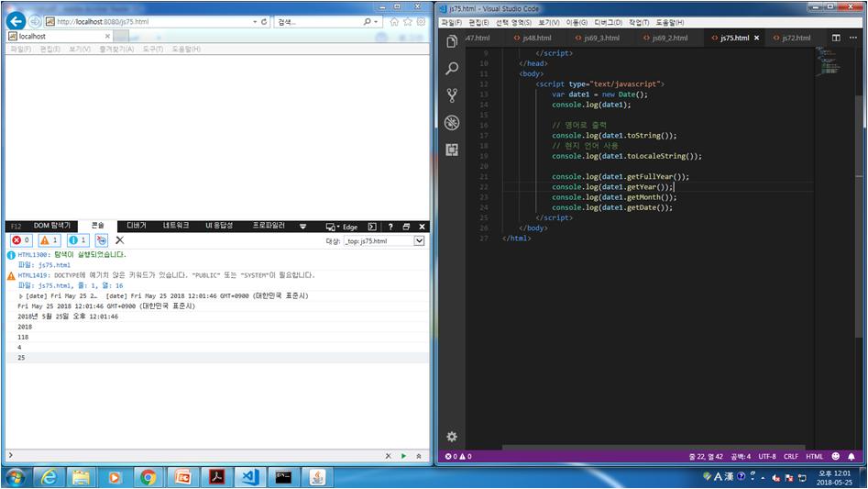This screenshot has width=868, height=489.
Task: Clear the console input with the bottom X
Action: coord(388,456)
